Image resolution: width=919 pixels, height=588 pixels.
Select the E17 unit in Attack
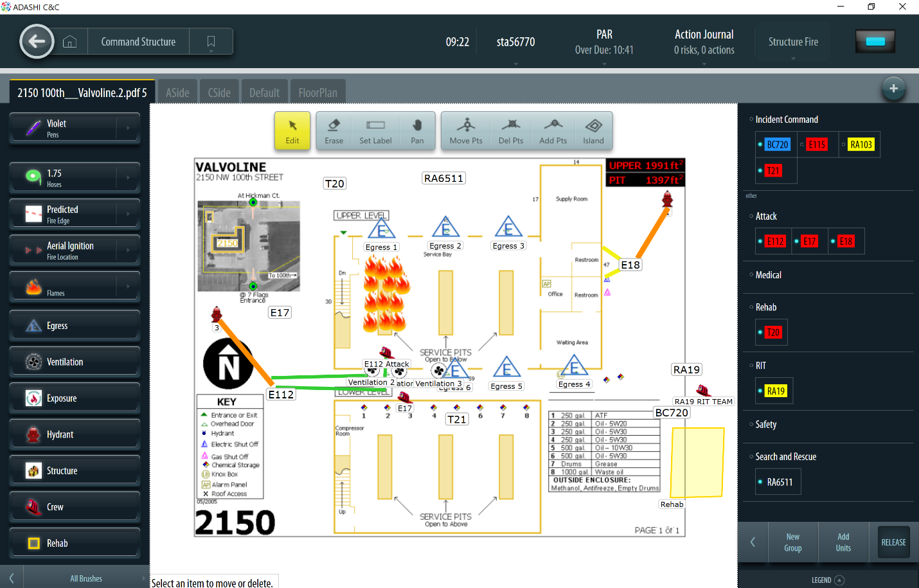pos(810,242)
